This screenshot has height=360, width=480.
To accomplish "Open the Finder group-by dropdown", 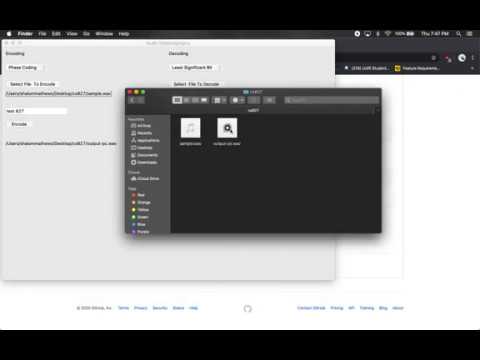I will point(219,100).
